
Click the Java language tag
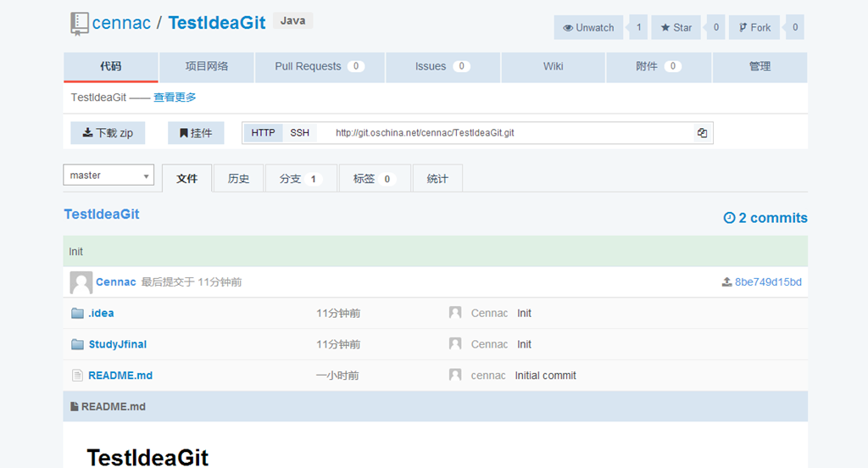292,20
